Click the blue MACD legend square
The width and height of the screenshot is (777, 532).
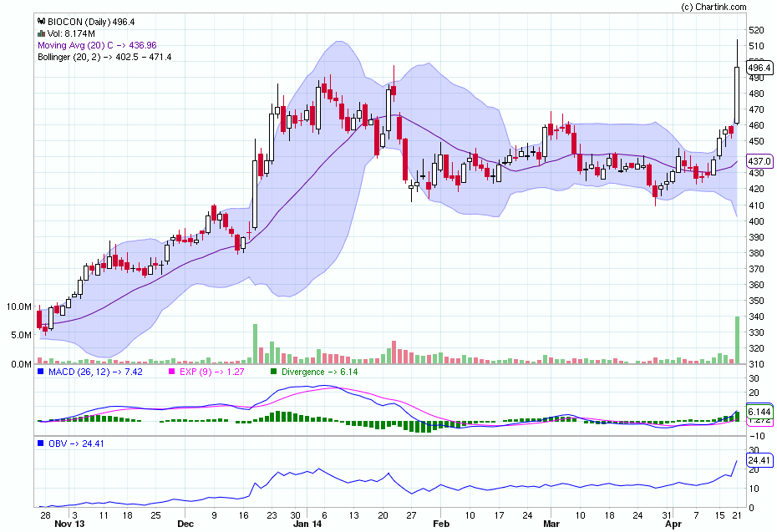pos(41,371)
